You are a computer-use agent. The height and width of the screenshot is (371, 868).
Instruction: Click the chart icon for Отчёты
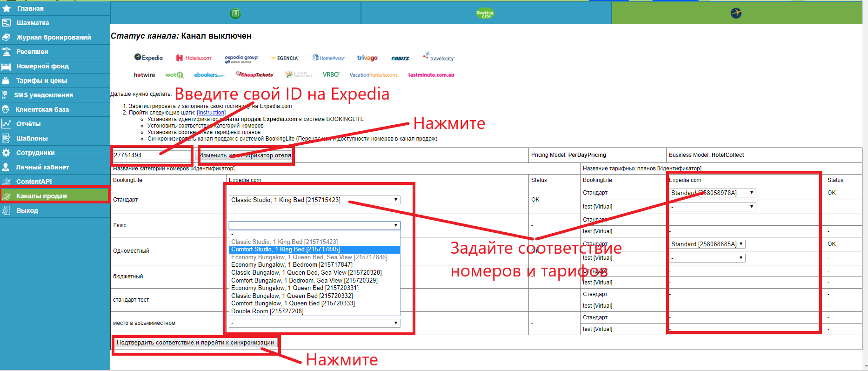click(7, 124)
